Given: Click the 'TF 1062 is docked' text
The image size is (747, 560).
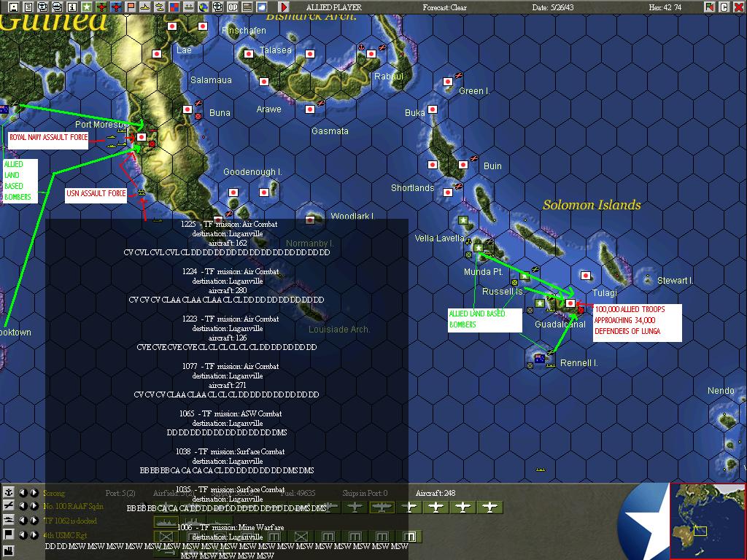Looking at the screenshot, I should [x=70, y=521].
